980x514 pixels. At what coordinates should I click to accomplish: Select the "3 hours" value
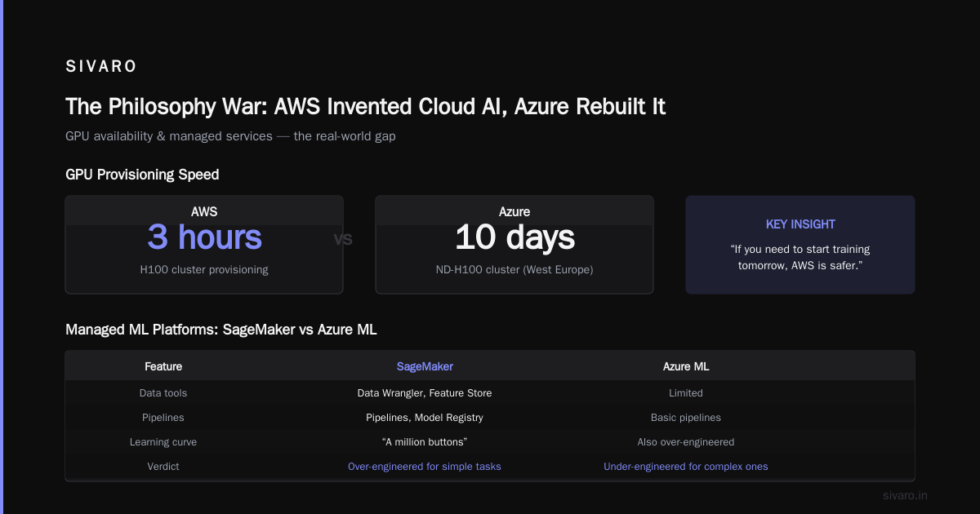(204, 237)
